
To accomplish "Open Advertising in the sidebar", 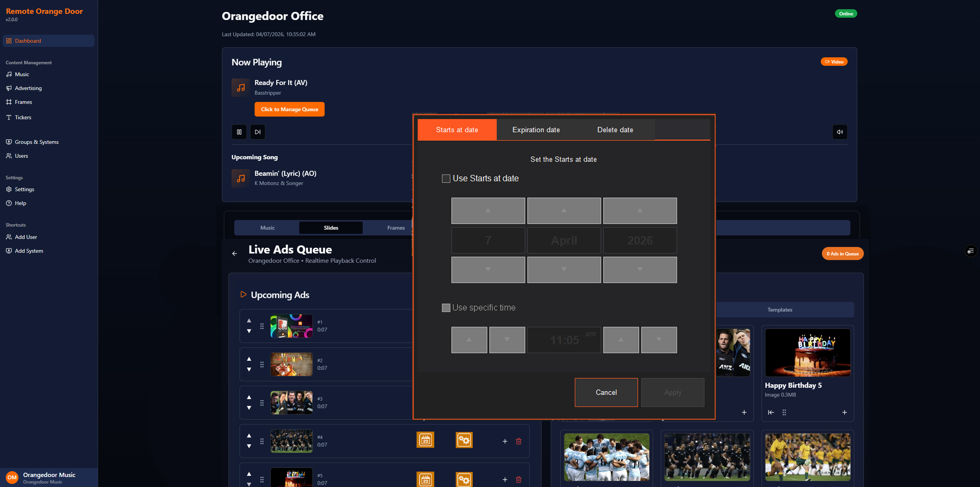I will 28,88.
